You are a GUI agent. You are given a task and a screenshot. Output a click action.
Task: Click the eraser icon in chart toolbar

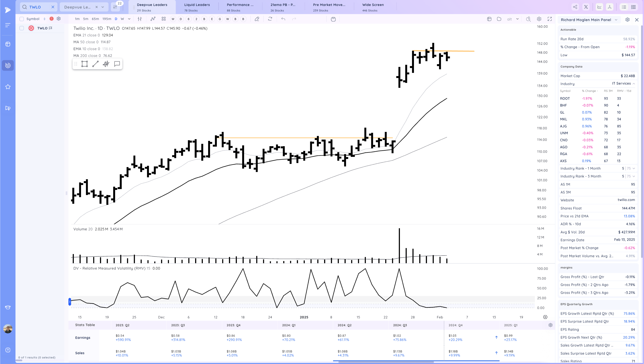tap(257, 19)
